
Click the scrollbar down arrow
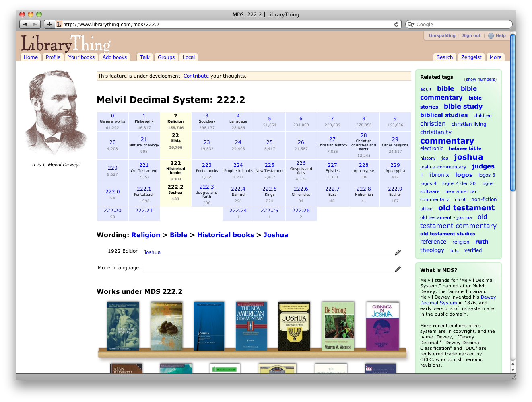click(x=513, y=370)
